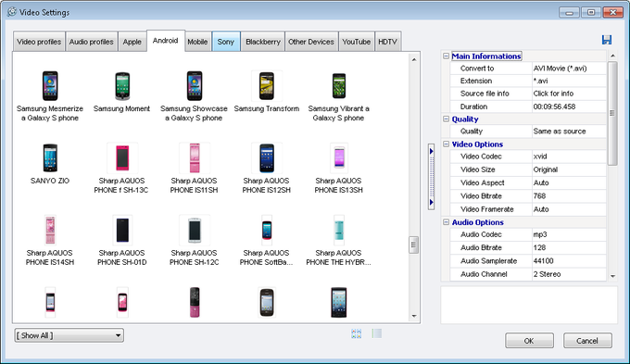
Task: Click the Source file info 'Click for info' value
Action: point(569,94)
